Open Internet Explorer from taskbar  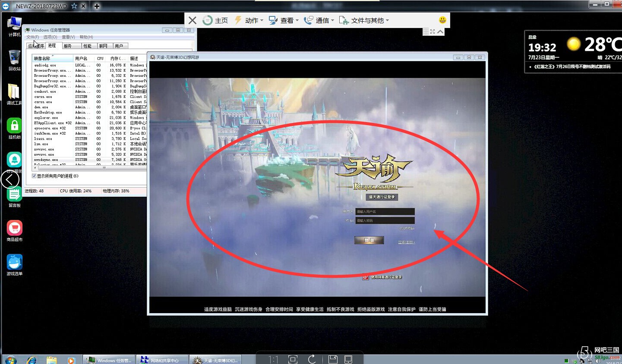(32, 360)
